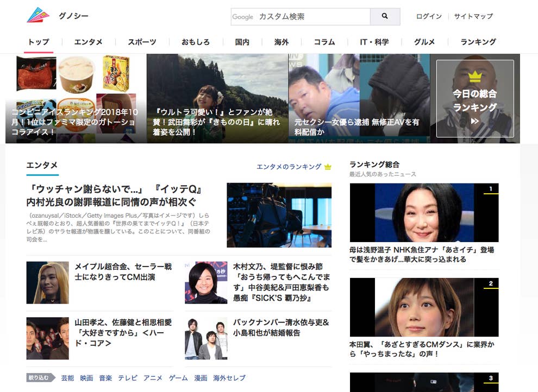Click the crown icon beside エンタメのランキング

coord(328,167)
